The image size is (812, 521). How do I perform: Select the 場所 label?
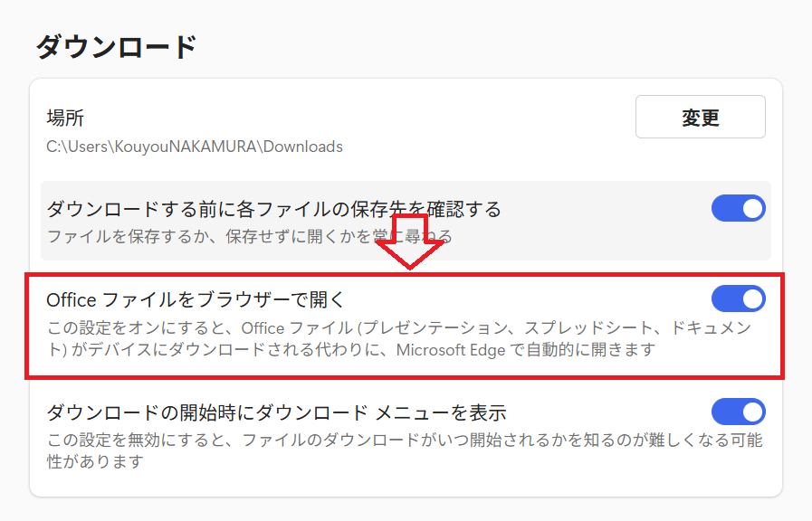[x=65, y=118]
